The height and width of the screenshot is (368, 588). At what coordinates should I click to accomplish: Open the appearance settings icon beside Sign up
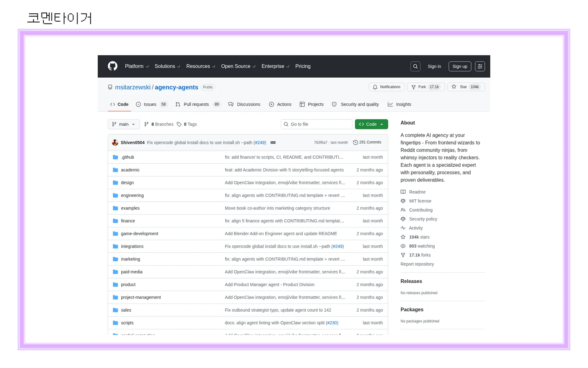pos(480,67)
